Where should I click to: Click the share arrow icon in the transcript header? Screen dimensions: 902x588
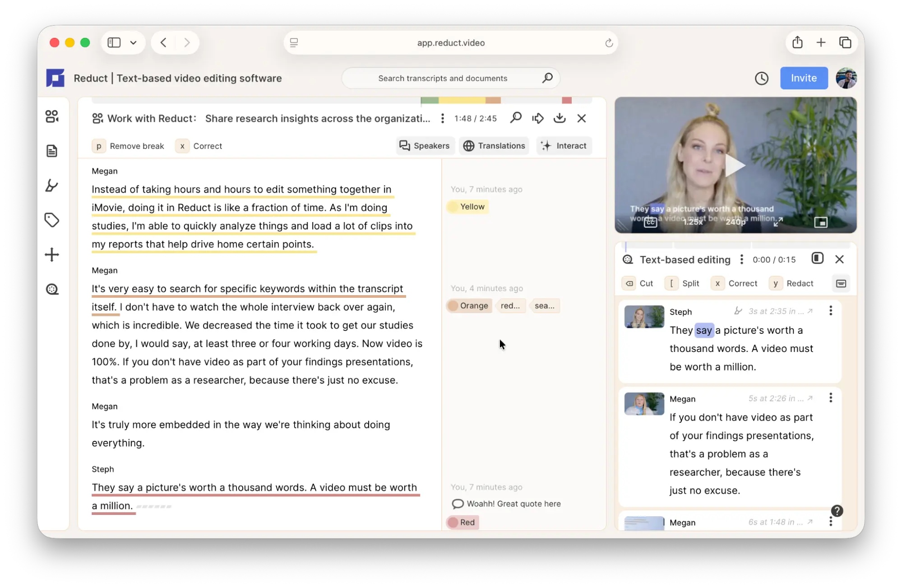[x=538, y=118]
